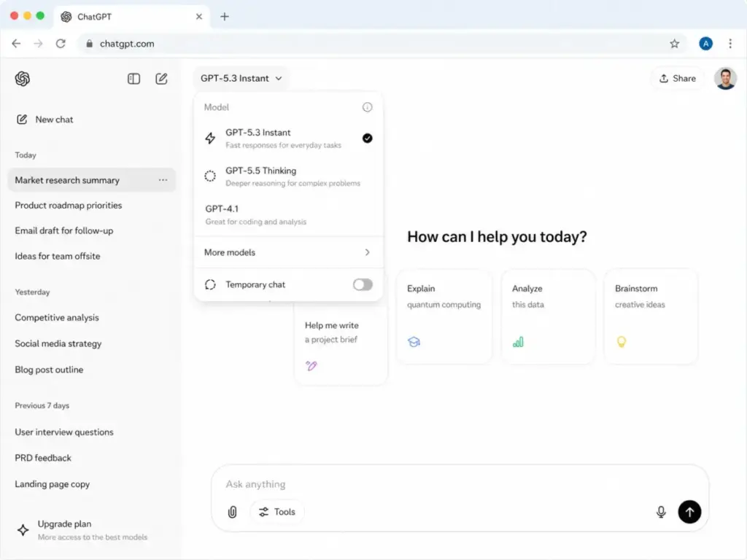Click the bar chart icon on Analyze card

click(x=518, y=342)
